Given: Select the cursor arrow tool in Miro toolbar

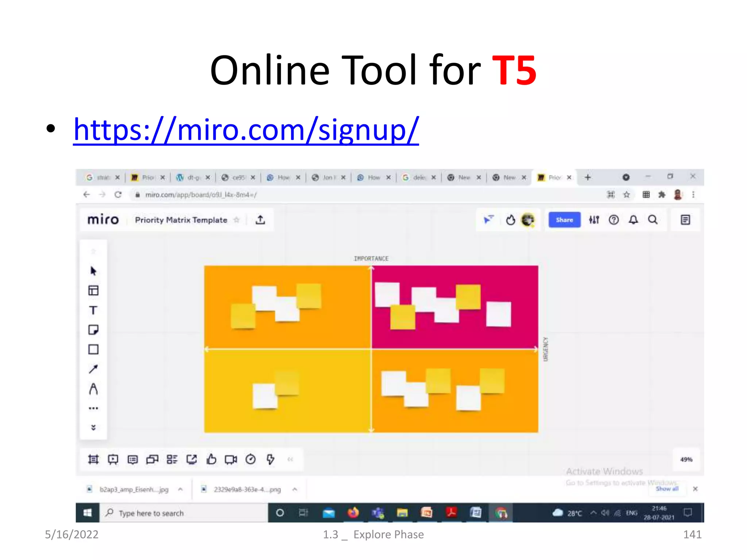Looking at the screenshot, I should click(x=93, y=271).
